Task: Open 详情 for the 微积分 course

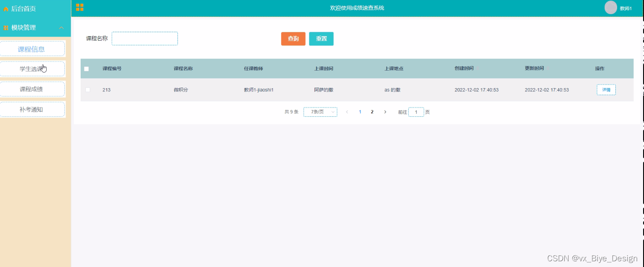Action: pos(606,90)
